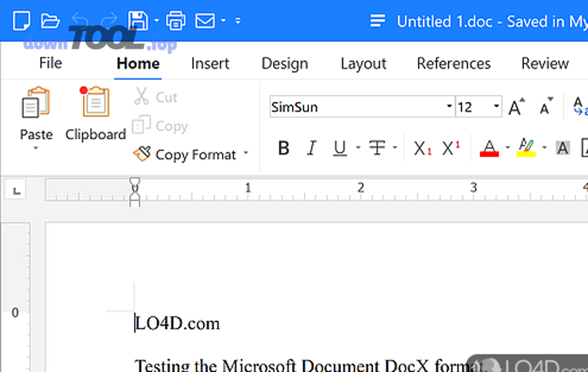
Task: Click the Cut button
Action: [x=155, y=97]
